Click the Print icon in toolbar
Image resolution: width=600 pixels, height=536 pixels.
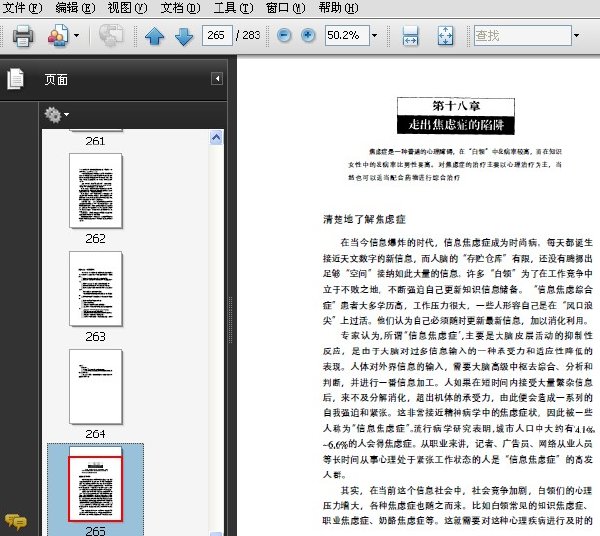coord(23,36)
